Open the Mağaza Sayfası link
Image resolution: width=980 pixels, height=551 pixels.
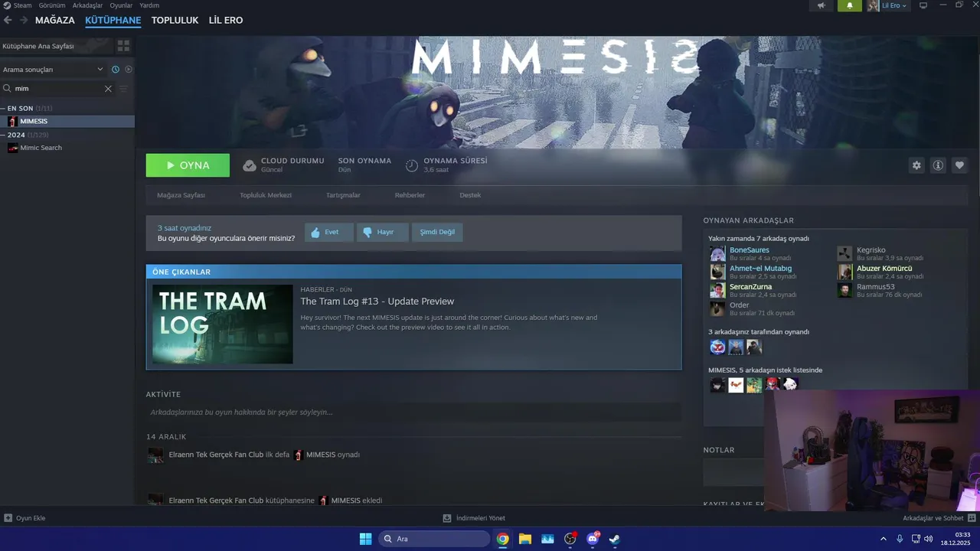(181, 195)
